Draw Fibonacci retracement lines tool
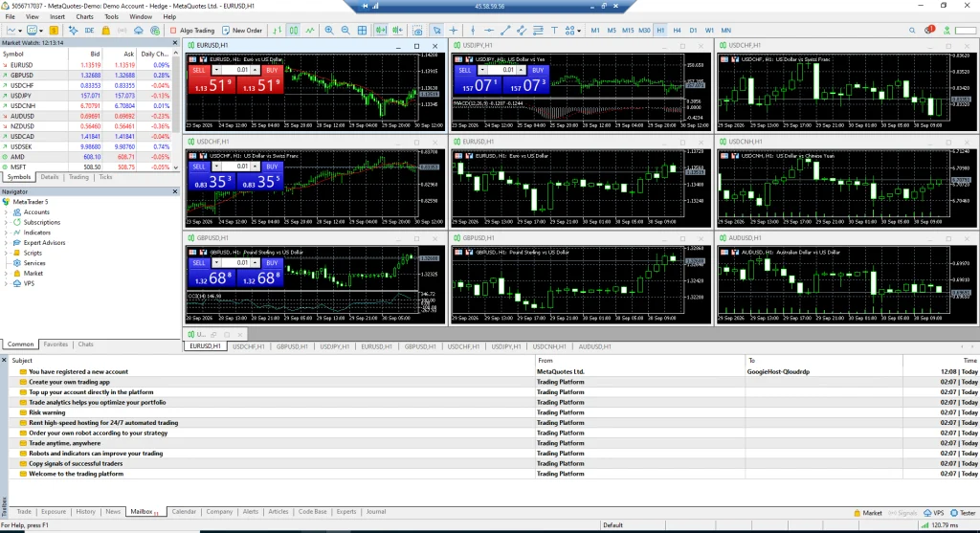 pyautogui.click(x=538, y=30)
